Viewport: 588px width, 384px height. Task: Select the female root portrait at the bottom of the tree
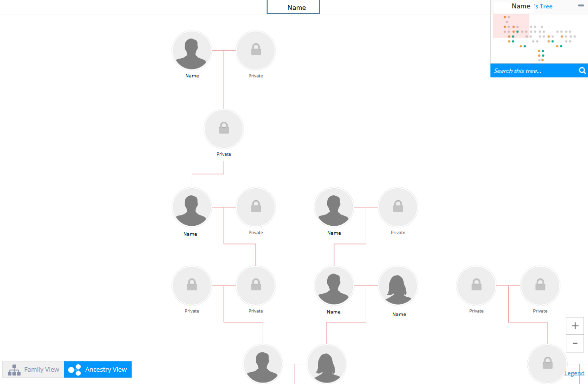327,363
